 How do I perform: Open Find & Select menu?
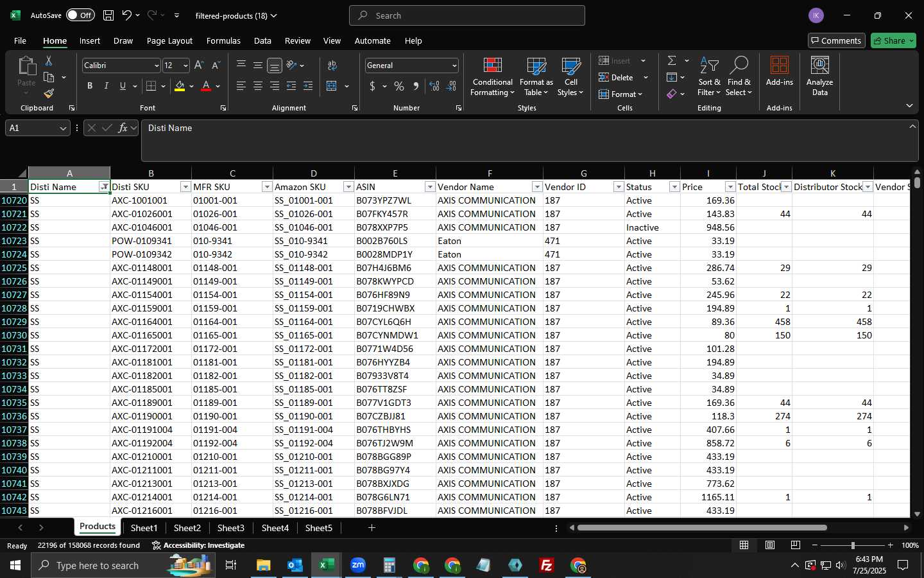739,78
